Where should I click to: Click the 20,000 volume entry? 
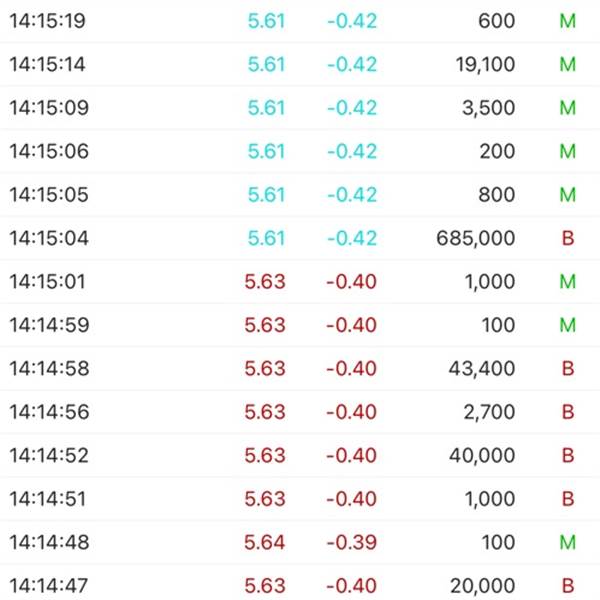(483, 586)
